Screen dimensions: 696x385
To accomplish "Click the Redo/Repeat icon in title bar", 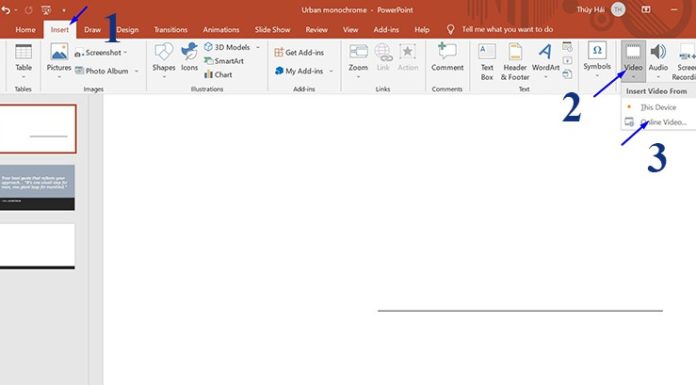I will (x=28, y=10).
